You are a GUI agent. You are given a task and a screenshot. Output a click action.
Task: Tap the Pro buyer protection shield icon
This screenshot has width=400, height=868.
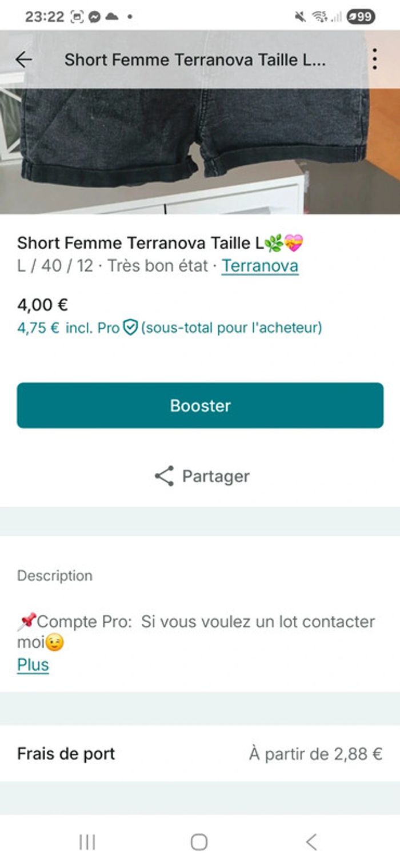[131, 328]
